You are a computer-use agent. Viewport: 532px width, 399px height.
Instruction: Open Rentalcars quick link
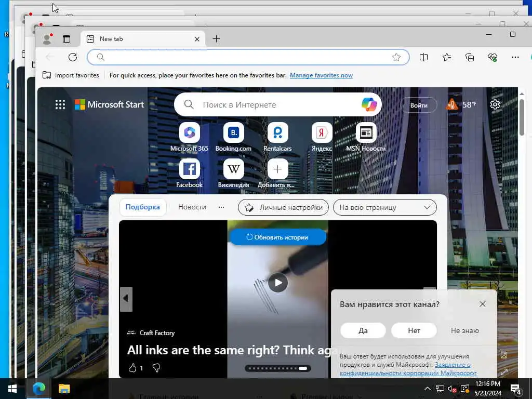tap(277, 137)
